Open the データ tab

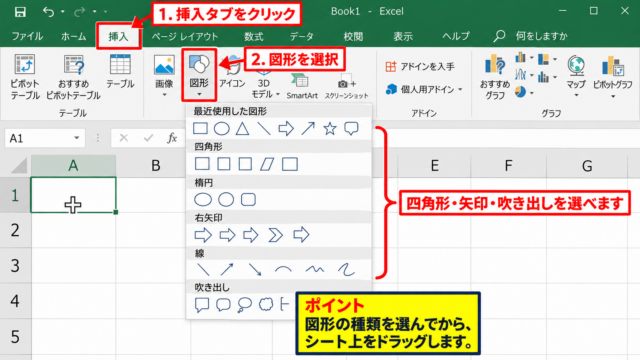302,36
